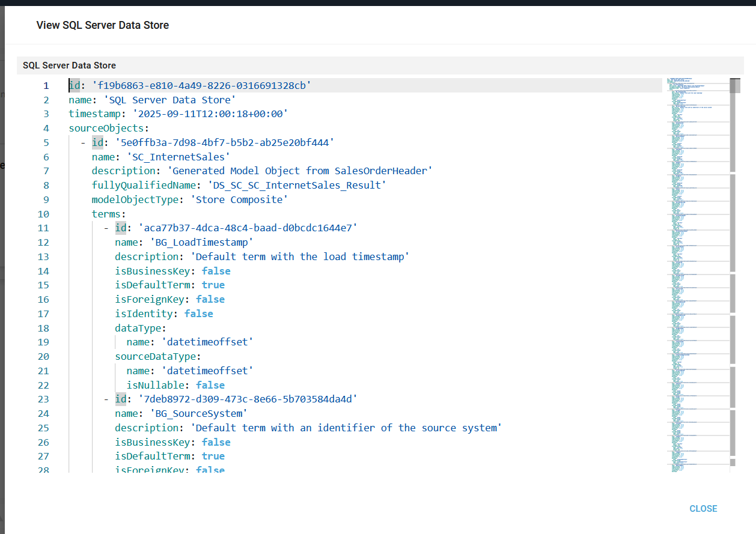
Task: Click line number 23 in the gutter
Action: pyautogui.click(x=43, y=399)
